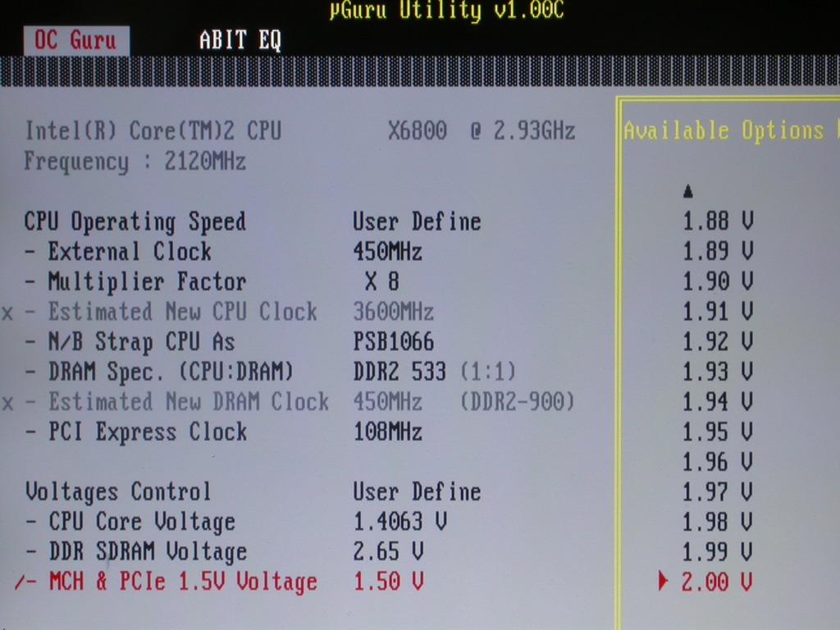
Task: Choose the highlighted 2.00 V option
Action: coord(717,582)
